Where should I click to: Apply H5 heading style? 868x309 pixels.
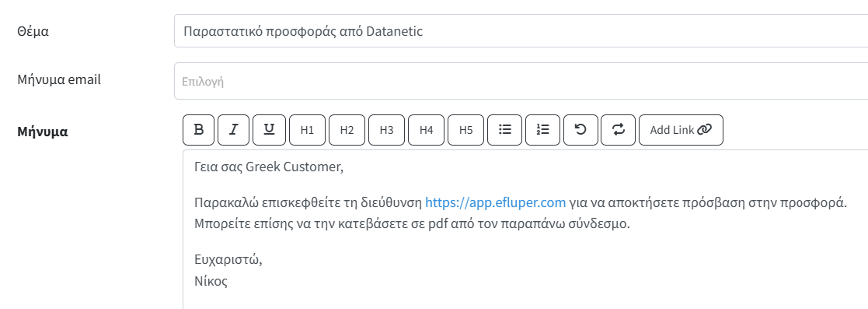click(x=465, y=130)
